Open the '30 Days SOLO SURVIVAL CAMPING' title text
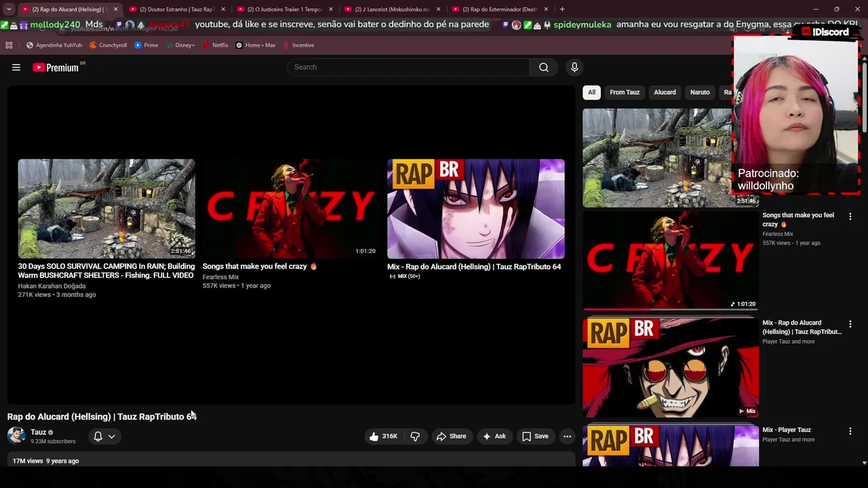The width and height of the screenshot is (868, 488). (106, 271)
